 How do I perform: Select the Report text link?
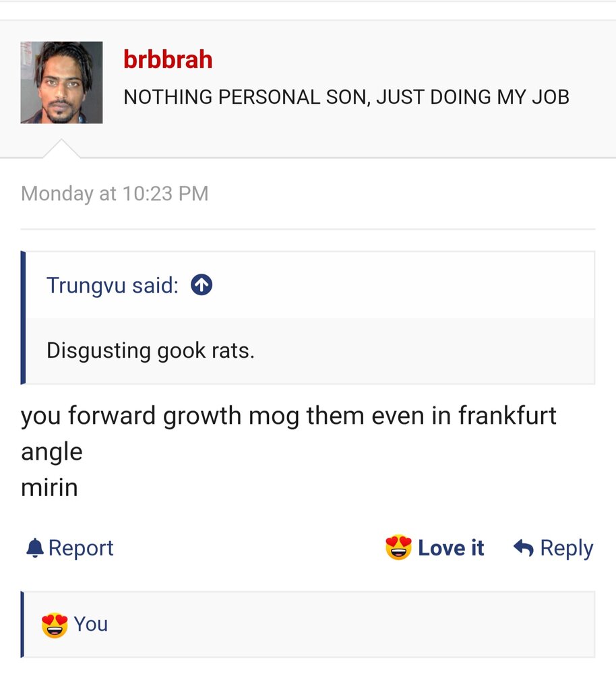(x=81, y=548)
